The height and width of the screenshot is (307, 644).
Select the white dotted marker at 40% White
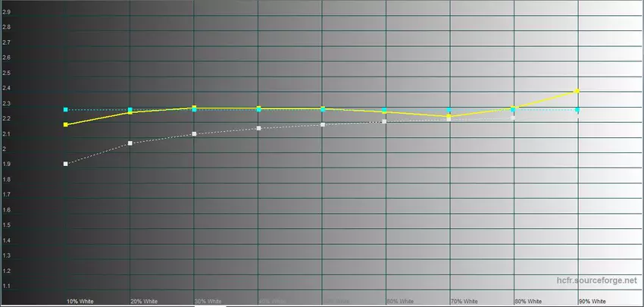click(258, 128)
